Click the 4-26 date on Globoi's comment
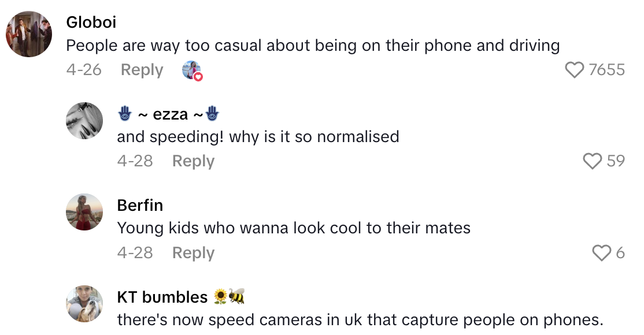The height and width of the screenshot is (335, 644). (84, 70)
